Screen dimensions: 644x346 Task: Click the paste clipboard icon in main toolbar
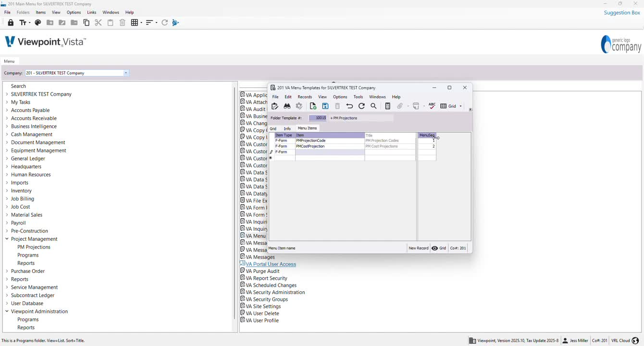tap(110, 23)
